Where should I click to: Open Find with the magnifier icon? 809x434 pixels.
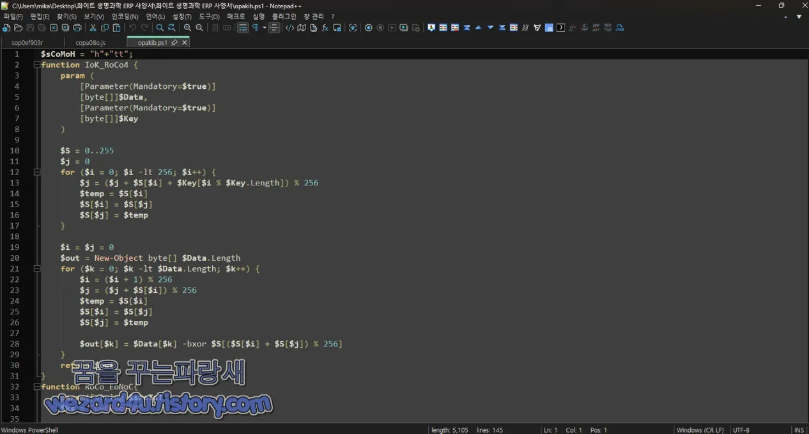pyautogui.click(x=160, y=28)
